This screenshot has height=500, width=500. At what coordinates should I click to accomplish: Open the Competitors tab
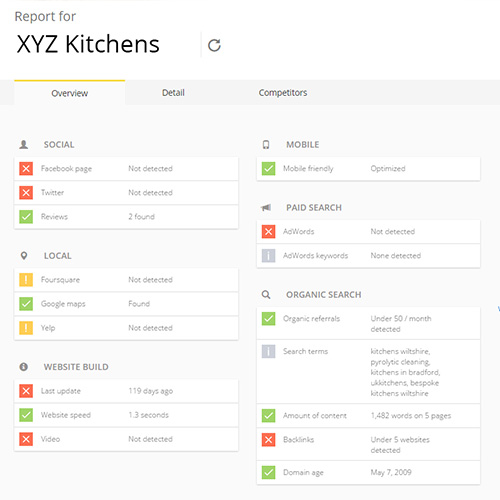pos(283,93)
